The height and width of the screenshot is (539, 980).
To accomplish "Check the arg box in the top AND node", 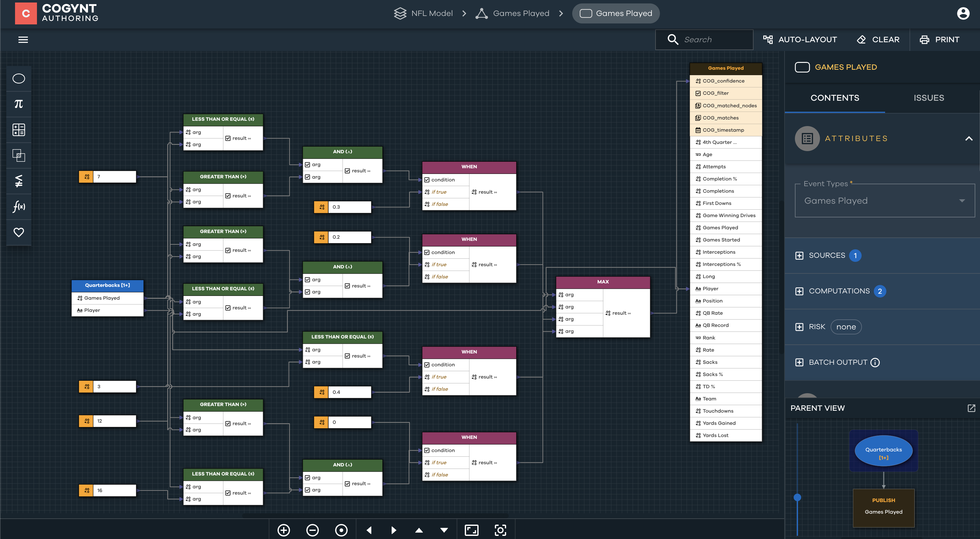I will (307, 164).
